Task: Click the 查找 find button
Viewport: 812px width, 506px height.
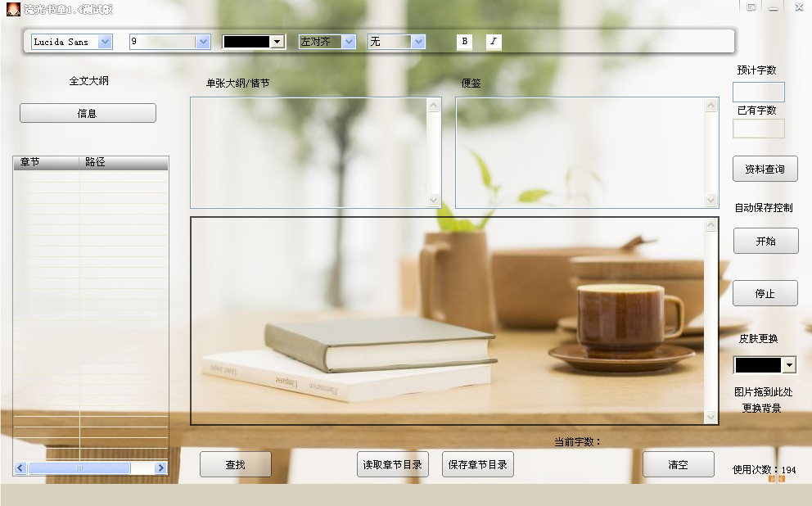Action: coord(236,464)
